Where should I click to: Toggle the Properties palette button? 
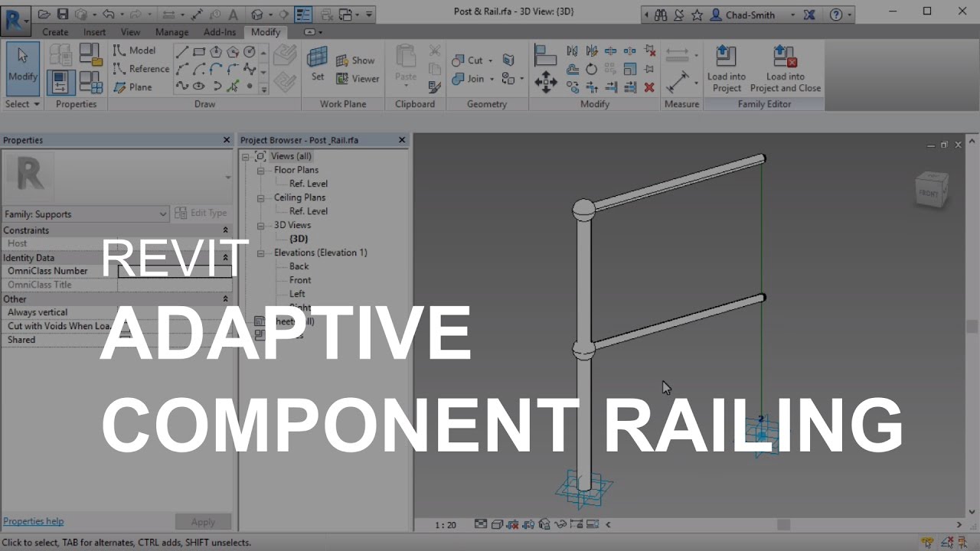61,82
